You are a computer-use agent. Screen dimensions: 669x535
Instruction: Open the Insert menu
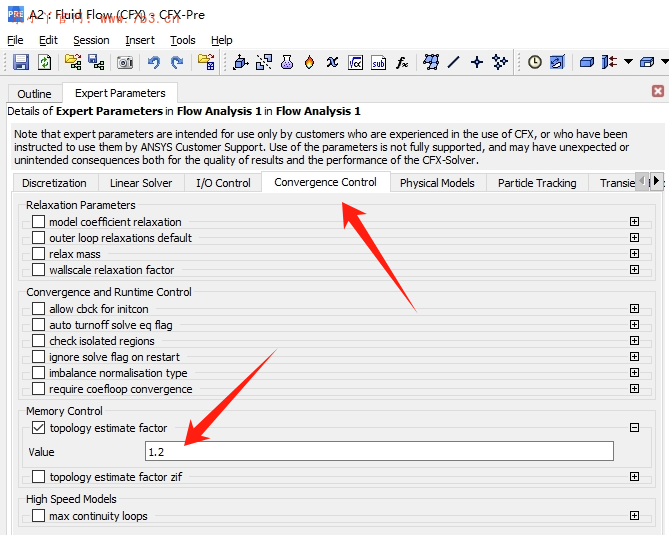(x=140, y=40)
